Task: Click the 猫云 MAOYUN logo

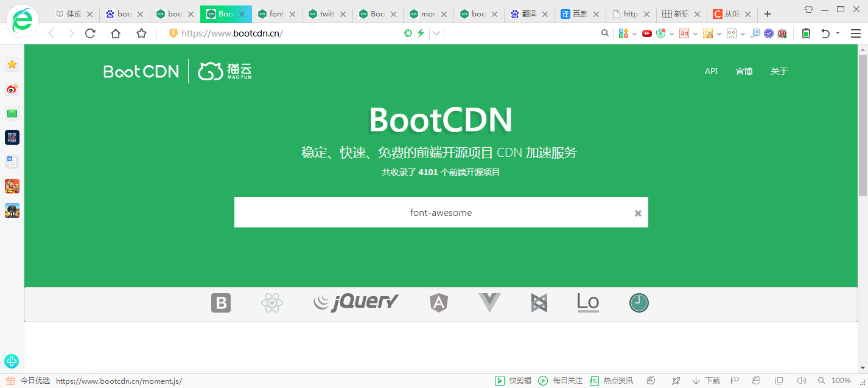Action: click(225, 71)
